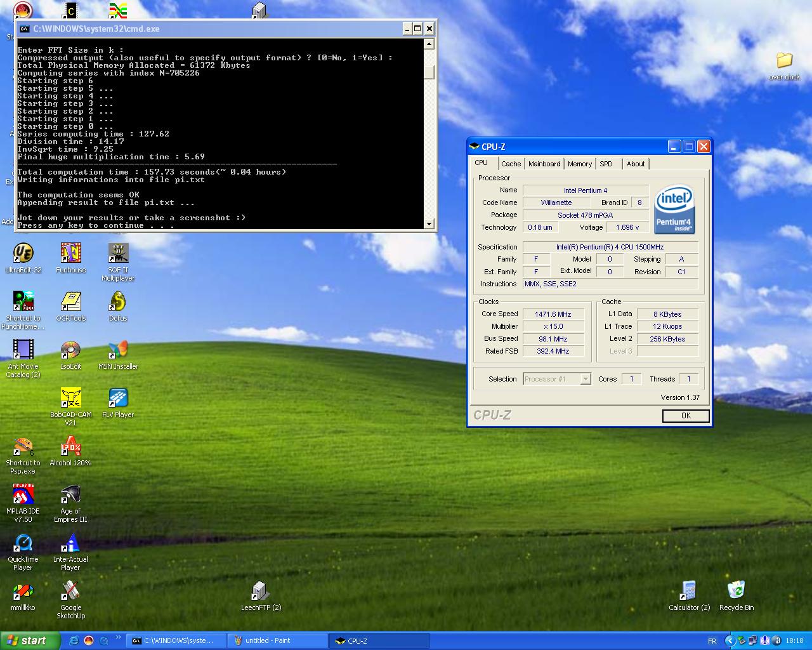Screen dimensions: 812x650
Task: Click Socket 478 mPGA package value
Action: [586, 215]
